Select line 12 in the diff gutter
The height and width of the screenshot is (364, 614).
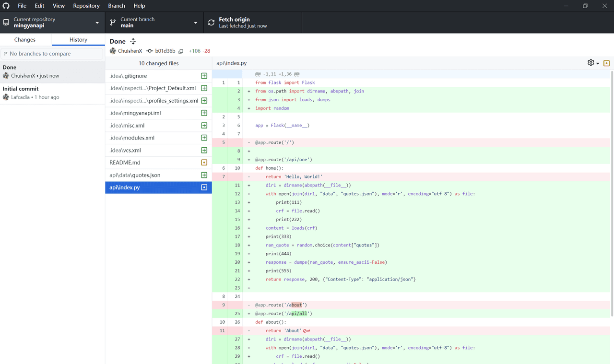click(237, 194)
